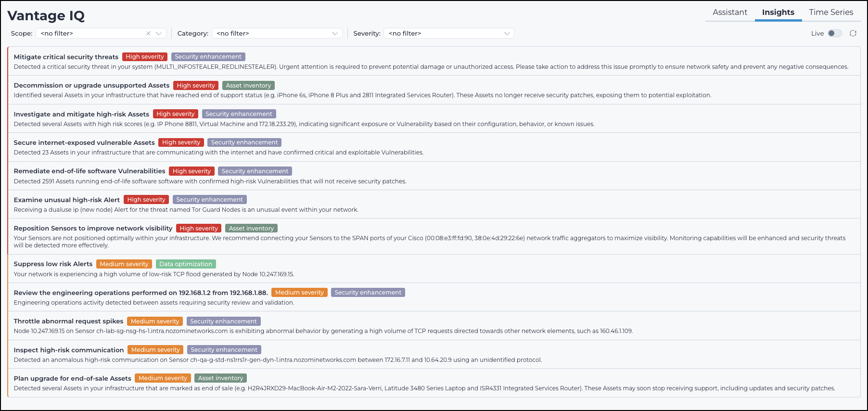Open the Scope dropdown chevron

159,33
